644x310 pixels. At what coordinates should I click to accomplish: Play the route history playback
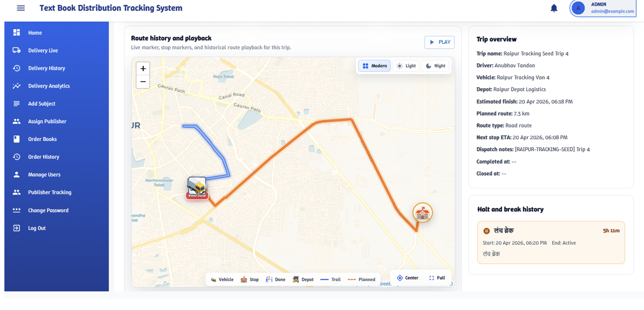[x=439, y=42]
